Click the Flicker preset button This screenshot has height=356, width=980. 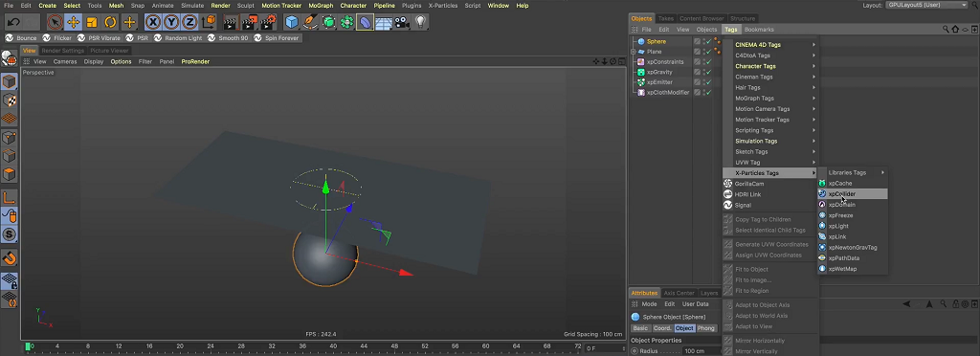tap(57, 38)
